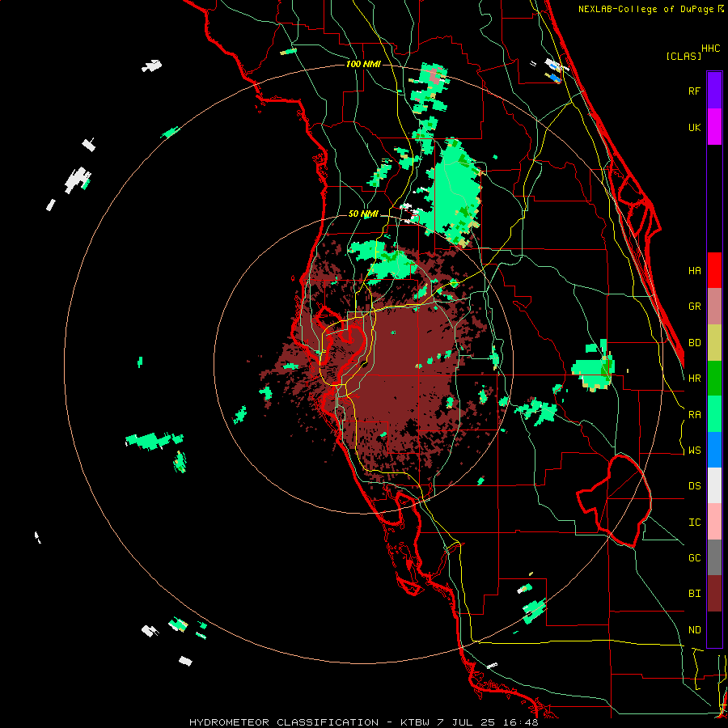Click the 'WS' legend label
Screen dimensions: 728x728
[x=694, y=451]
